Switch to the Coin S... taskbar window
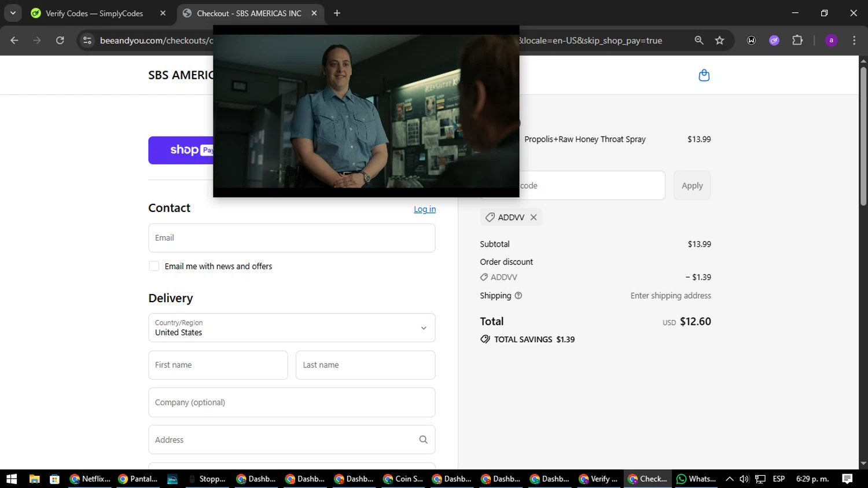 click(403, 479)
